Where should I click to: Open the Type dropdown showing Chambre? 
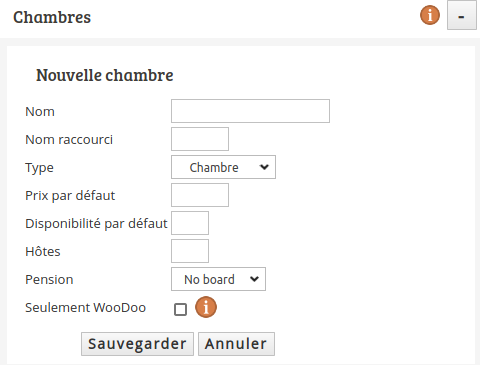[223, 167]
